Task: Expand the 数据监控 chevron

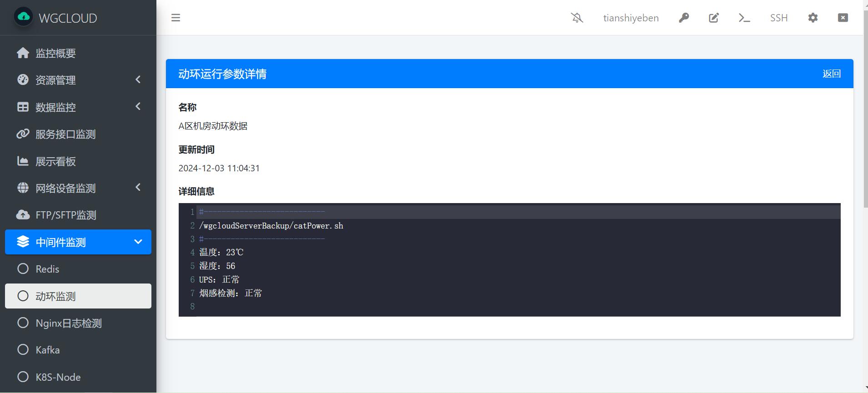Action: tap(138, 106)
